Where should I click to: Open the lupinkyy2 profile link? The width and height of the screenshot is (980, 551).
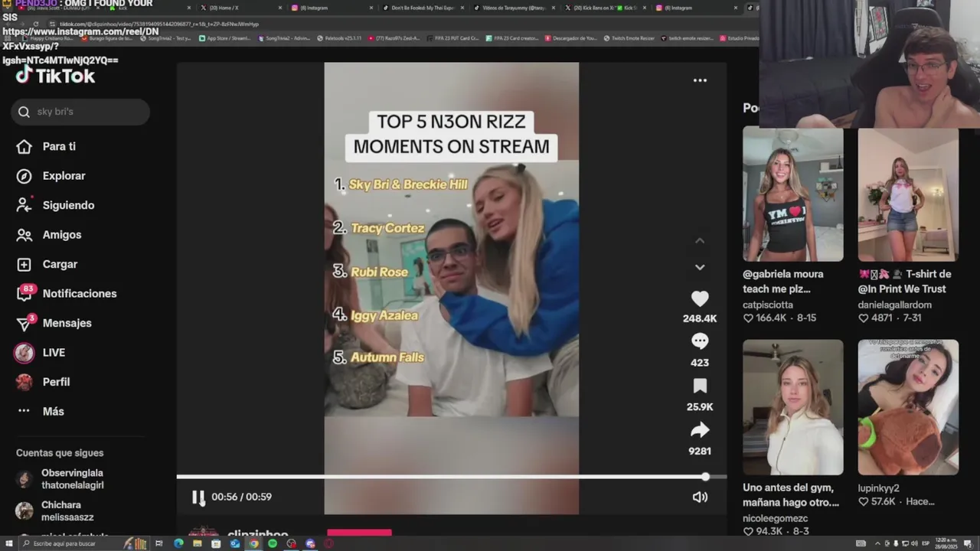coord(879,488)
